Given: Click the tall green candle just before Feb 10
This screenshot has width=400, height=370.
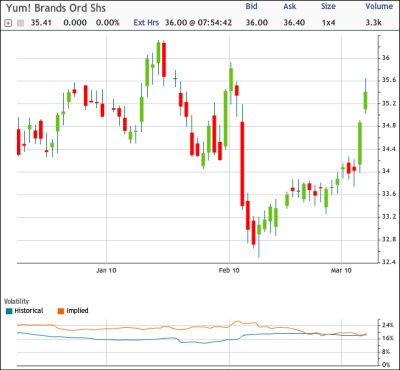Looking at the screenshot, I should [226, 119].
